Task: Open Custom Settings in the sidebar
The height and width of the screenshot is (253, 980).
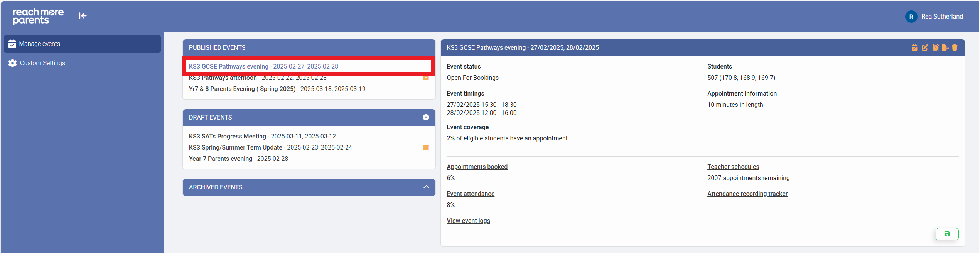Action: (x=42, y=63)
